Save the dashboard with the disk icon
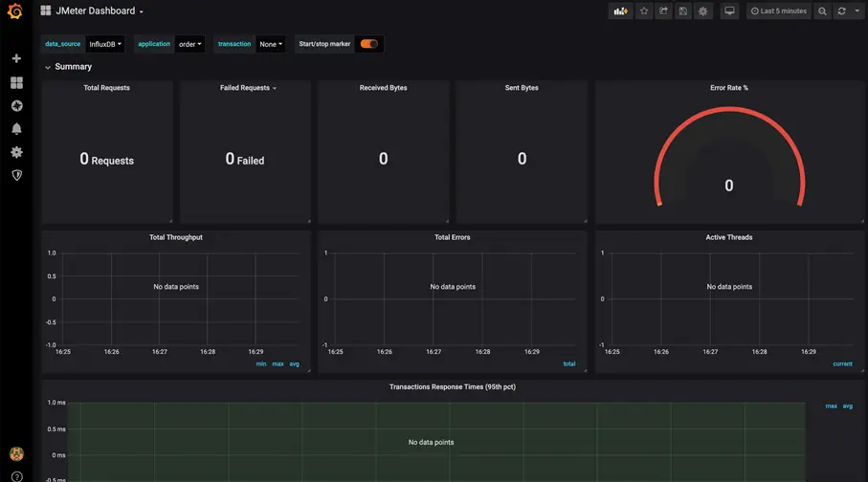868x482 pixels. click(683, 11)
